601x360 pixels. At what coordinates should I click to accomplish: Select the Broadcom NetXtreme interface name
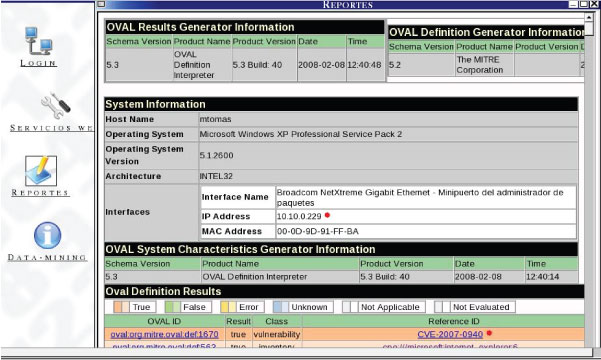pyautogui.click(x=420, y=197)
